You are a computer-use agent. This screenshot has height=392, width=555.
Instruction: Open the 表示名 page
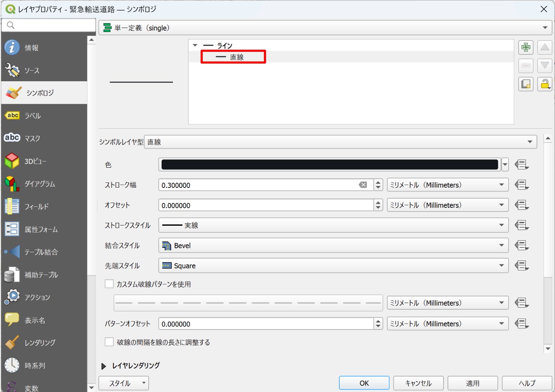pos(44,320)
